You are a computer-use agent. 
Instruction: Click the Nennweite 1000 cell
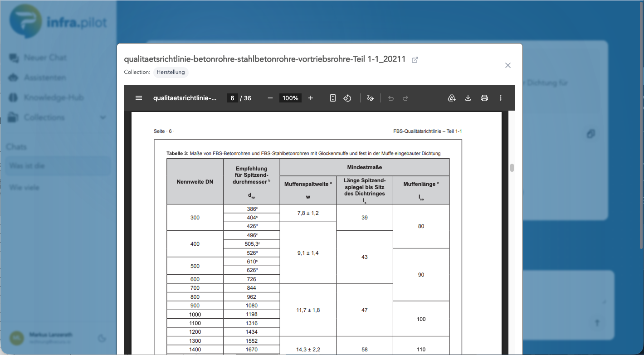point(195,314)
